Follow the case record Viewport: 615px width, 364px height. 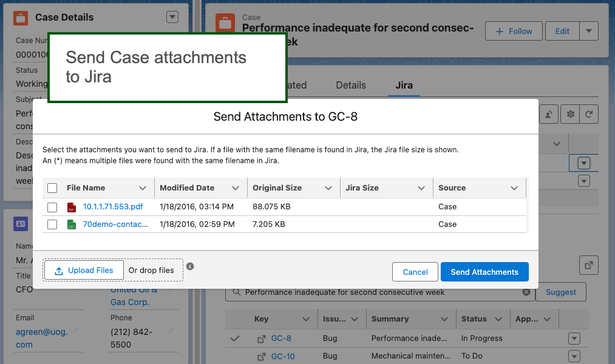[514, 32]
